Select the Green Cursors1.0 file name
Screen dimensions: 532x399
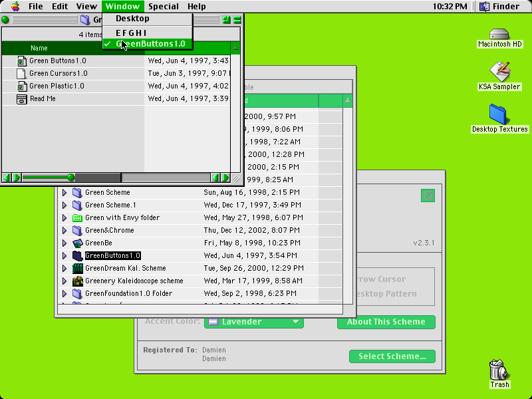point(59,74)
